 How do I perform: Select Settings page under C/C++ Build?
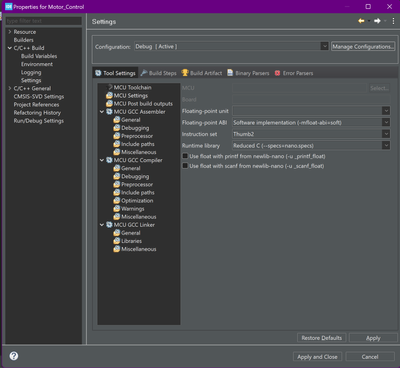coord(31,80)
